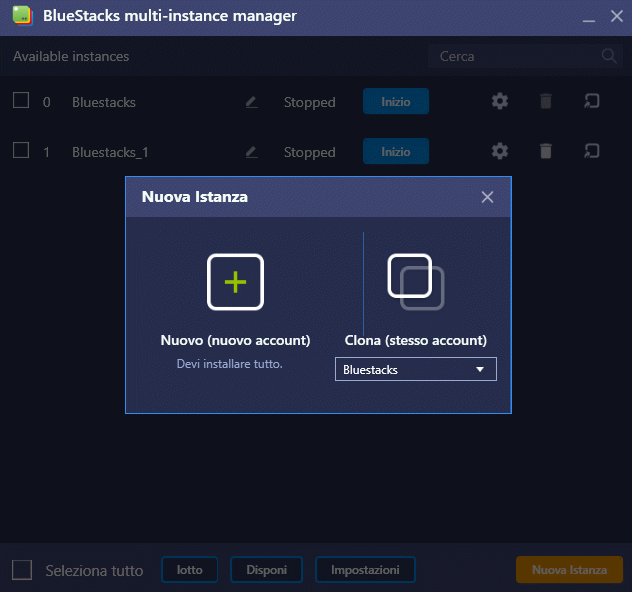Click the lotto button

(x=189, y=570)
